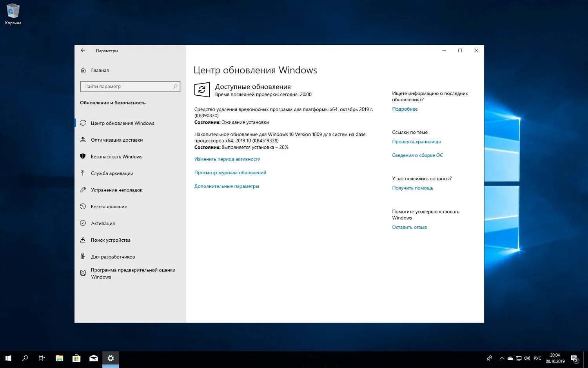Viewport: 588px width, 368px height.
Task: Click the wrench icon for Устранение неполадок
Action: (x=83, y=189)
